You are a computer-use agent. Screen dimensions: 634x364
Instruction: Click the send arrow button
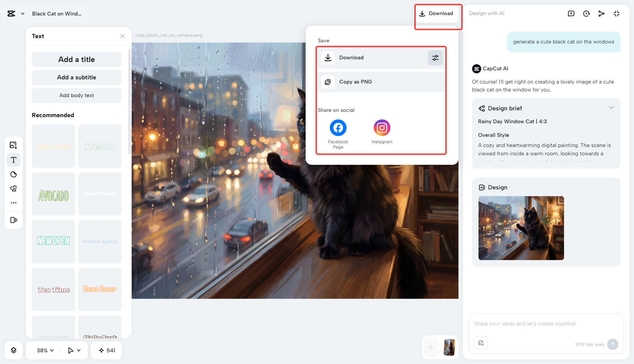[x=613, y=344]
